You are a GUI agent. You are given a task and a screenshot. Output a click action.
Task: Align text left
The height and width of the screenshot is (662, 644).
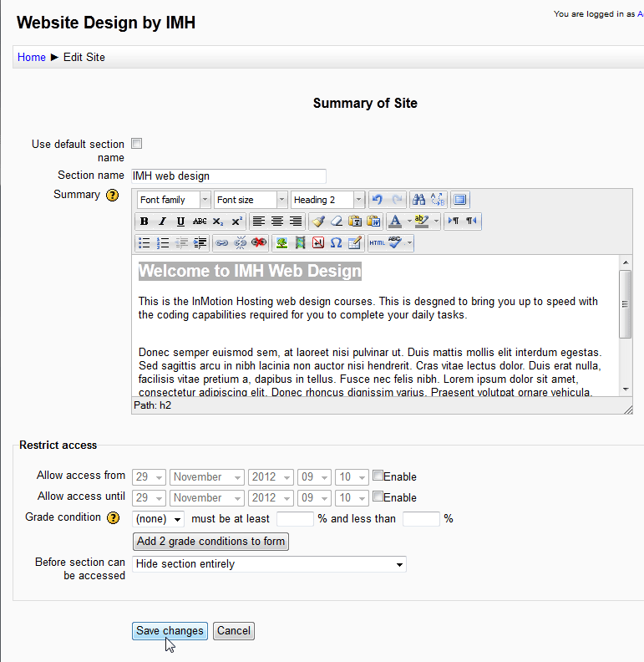coord(258,222)
